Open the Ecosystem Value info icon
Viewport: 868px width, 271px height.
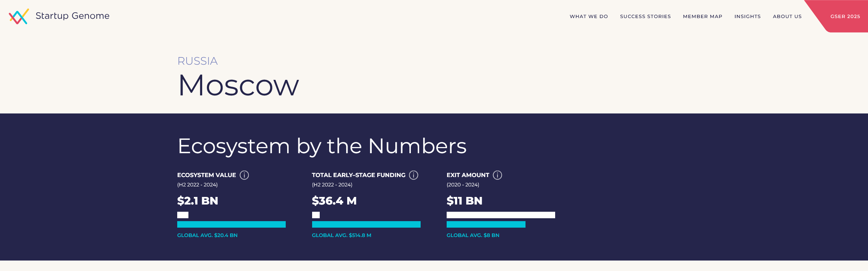pos(244,175)
